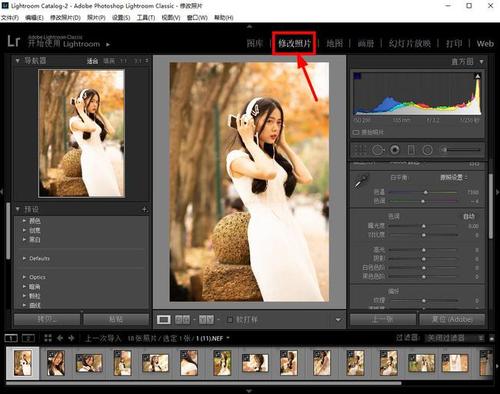Viewport: 500px width, 394px height.
Task: Expand the Defaults preset group
Action: point(24,258)
